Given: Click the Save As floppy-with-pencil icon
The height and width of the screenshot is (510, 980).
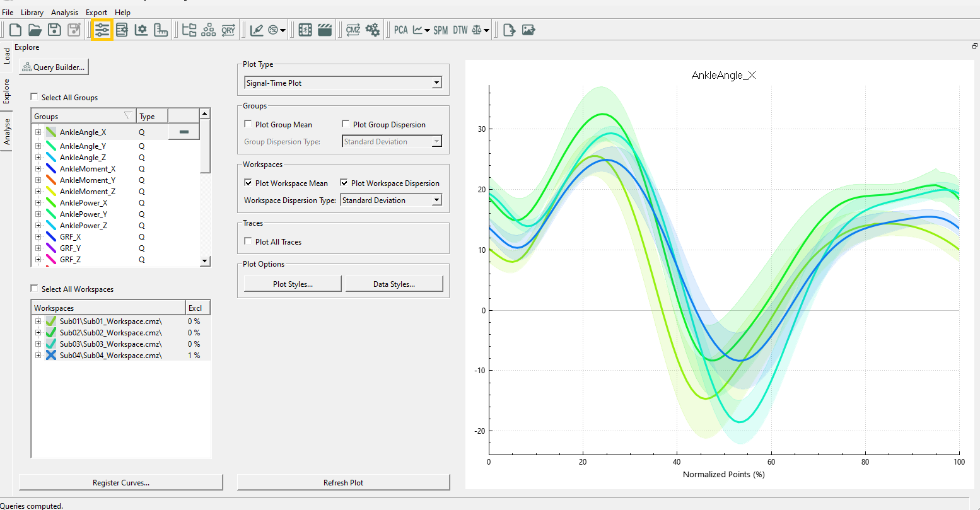Looking at the screenshot, I should pyautogui.click(x=74, y=30).
